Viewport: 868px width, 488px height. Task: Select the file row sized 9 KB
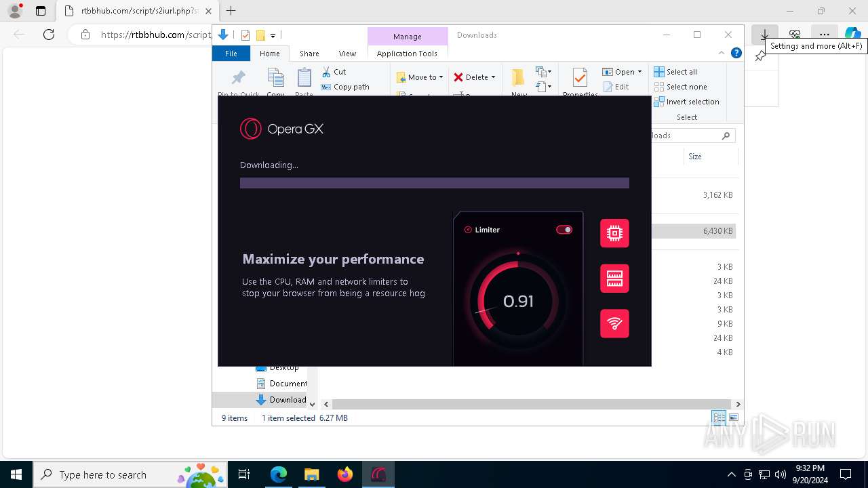(x=725, y=324)
